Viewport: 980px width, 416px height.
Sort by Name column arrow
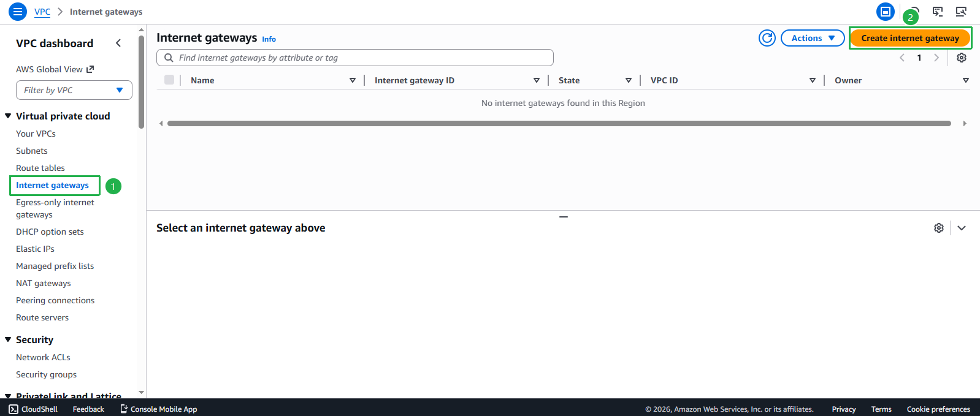click(353, 80)
